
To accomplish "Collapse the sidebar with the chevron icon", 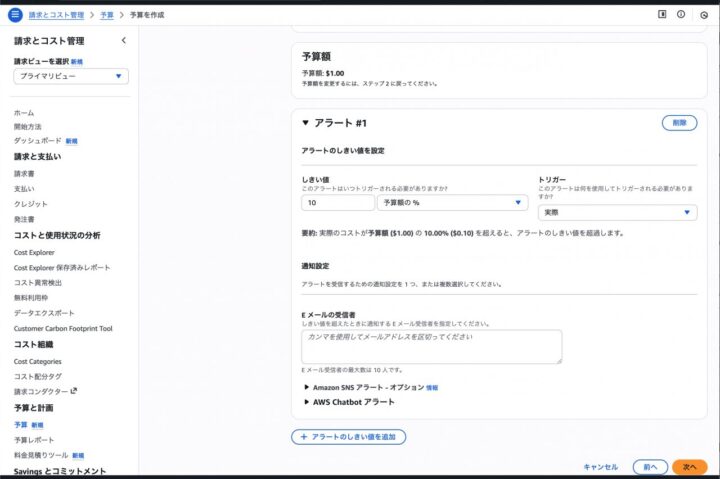I will 123,41.
